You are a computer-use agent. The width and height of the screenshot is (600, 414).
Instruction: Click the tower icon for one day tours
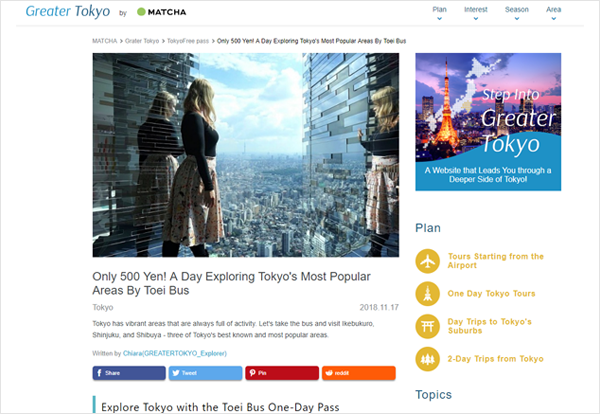[x=427, y=293]
